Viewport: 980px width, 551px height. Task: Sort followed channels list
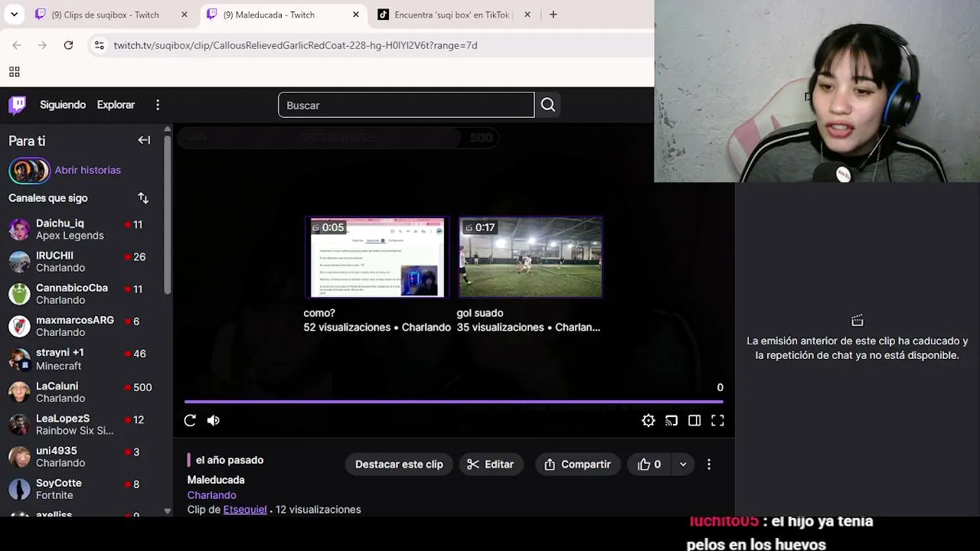click(143, 198)
